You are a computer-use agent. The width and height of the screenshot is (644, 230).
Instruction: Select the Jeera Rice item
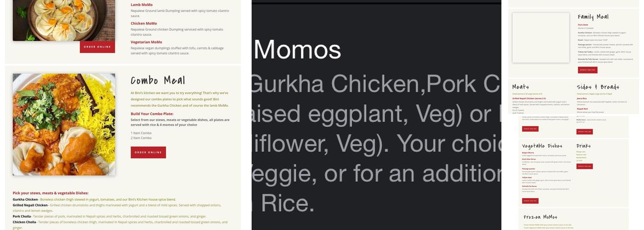tap(581, 98)
